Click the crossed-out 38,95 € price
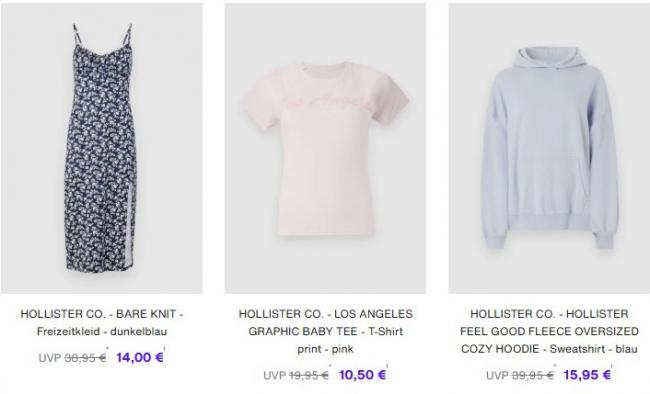Viewport: 650px width, 394px height. coord(85,358)
